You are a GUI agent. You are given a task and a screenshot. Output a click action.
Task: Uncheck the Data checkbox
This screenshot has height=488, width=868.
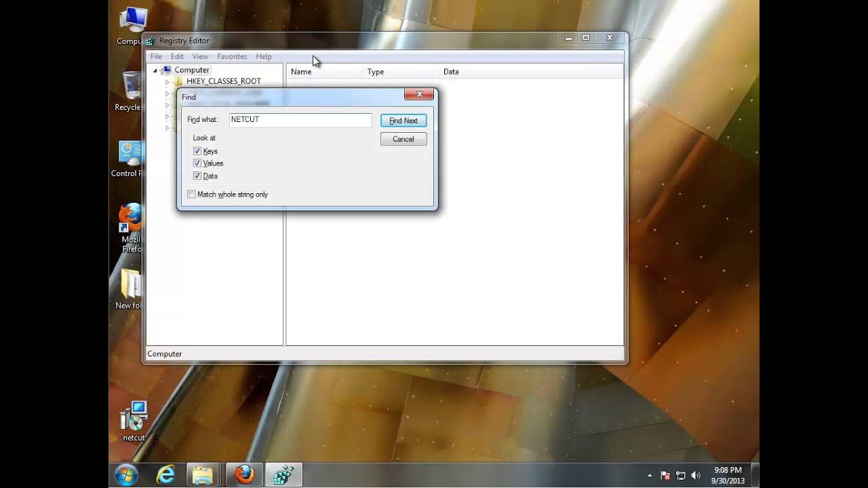[x=197, y=176]
